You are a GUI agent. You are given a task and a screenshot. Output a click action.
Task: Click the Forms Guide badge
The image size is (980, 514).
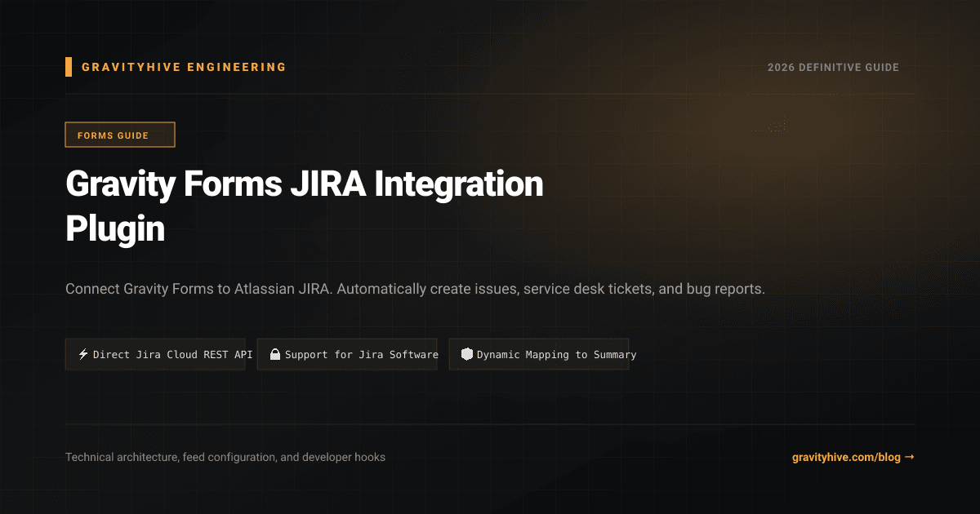pos(120,135)
